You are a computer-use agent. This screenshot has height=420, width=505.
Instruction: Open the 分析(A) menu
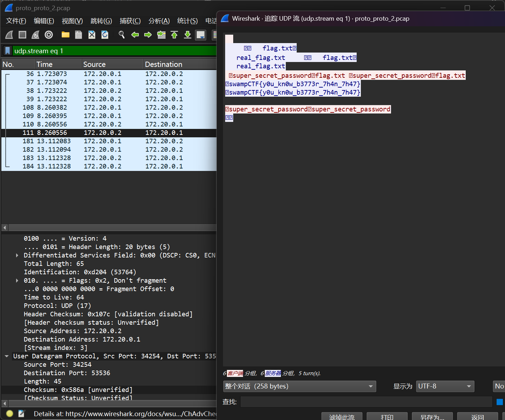pyautogui.click(x=159, y=21)
